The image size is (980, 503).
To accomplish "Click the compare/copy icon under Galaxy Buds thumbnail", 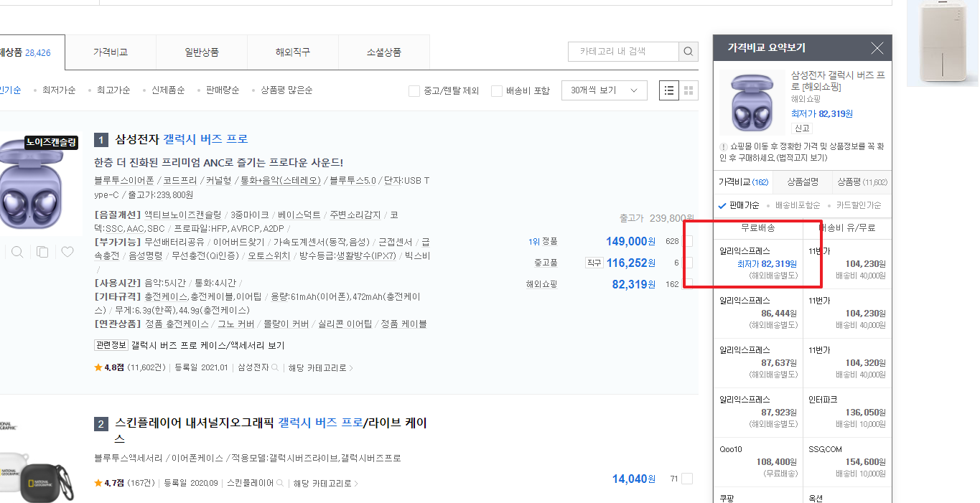I will click(42, 252).
